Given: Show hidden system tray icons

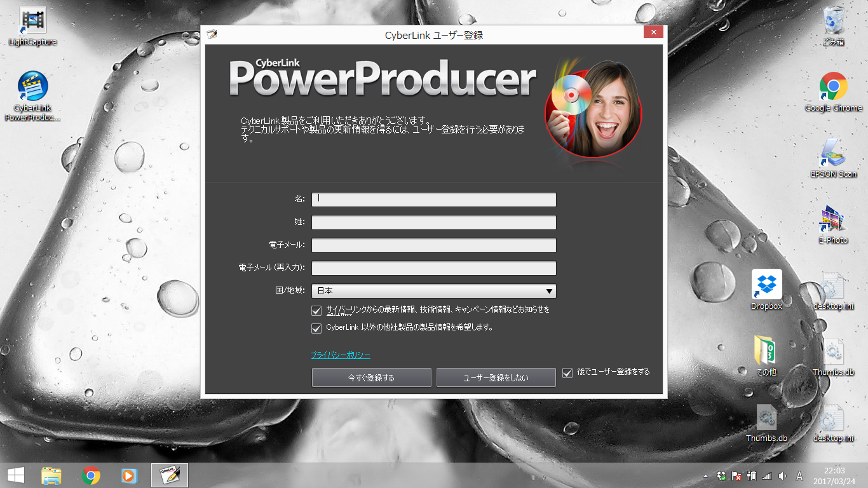Looking at the screenshot, I should click(705, 476).
